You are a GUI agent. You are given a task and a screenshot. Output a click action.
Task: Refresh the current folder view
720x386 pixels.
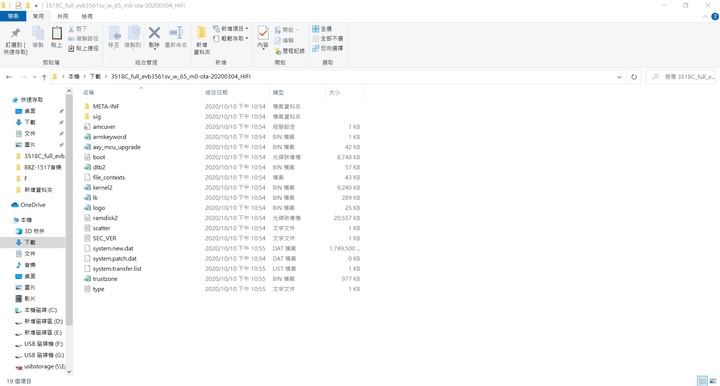click(634, 77)
